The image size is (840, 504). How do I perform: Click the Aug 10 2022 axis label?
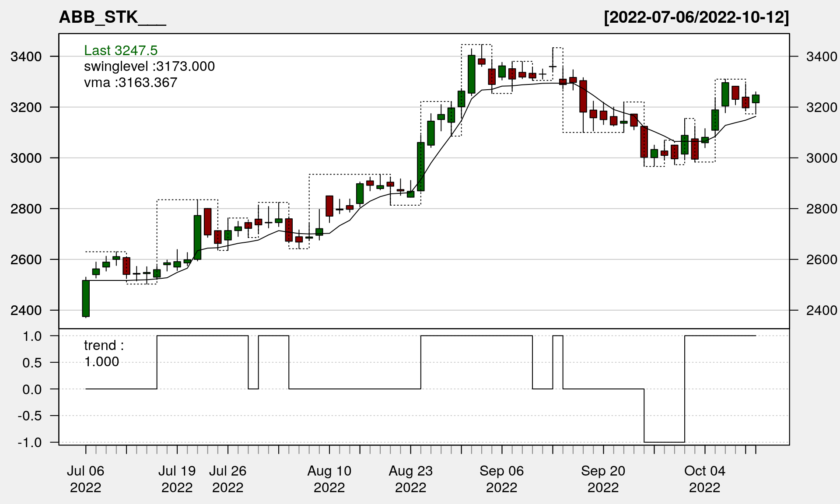(329, 479)
